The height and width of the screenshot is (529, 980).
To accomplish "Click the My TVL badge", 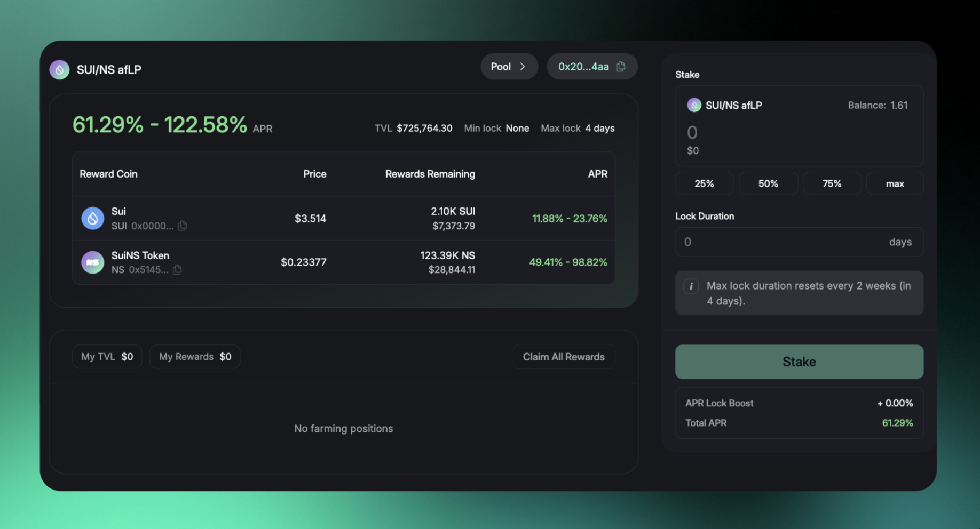I will tap(107, 357).
